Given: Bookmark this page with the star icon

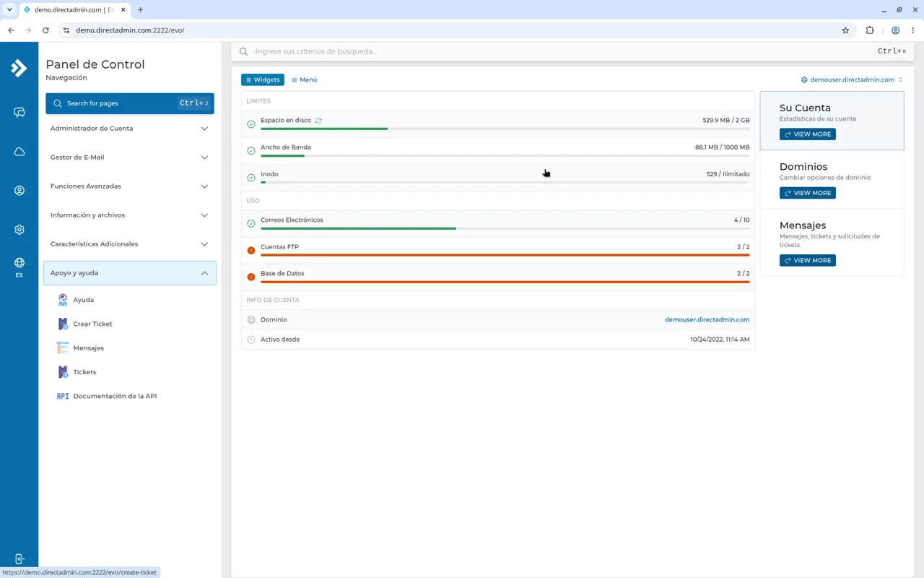Looking at the screenshot, I should pos(845,30).
